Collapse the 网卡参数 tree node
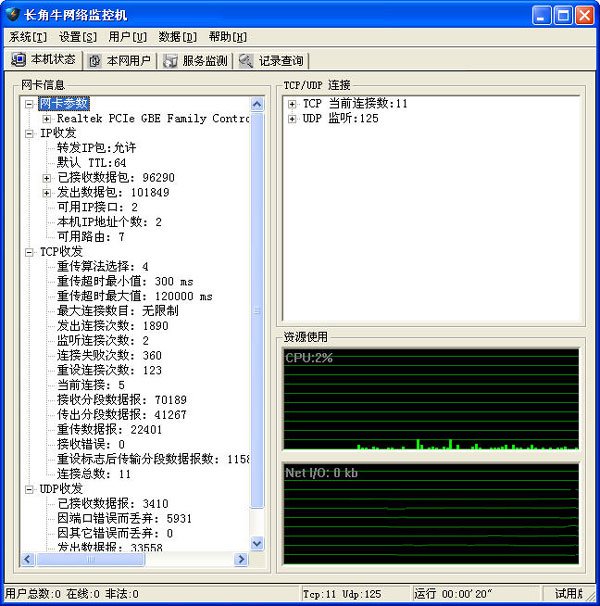The image size is (600, 606). pyautogui.click(x=29, y=104)
